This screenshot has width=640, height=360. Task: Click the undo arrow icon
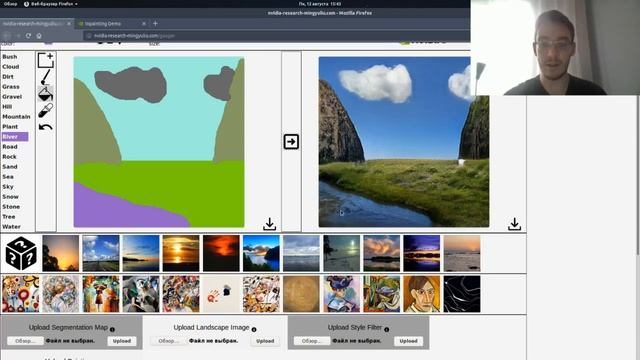[x=45, y=127]
